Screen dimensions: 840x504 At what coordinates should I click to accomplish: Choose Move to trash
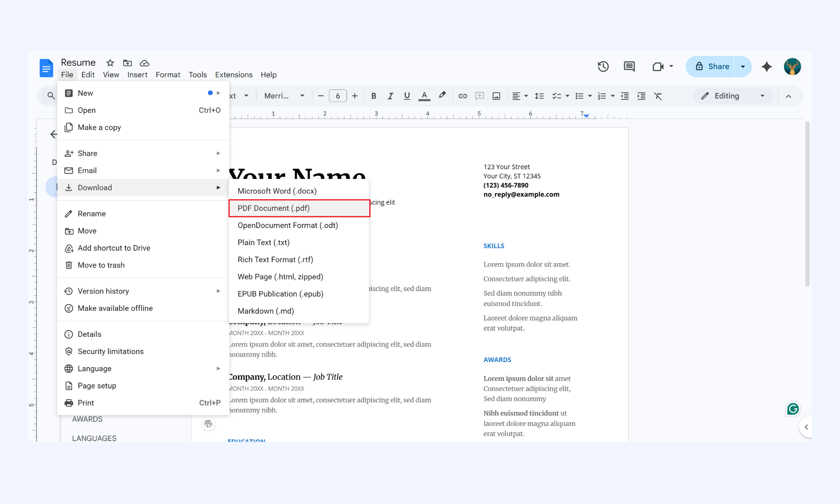[x=143, y=265]
